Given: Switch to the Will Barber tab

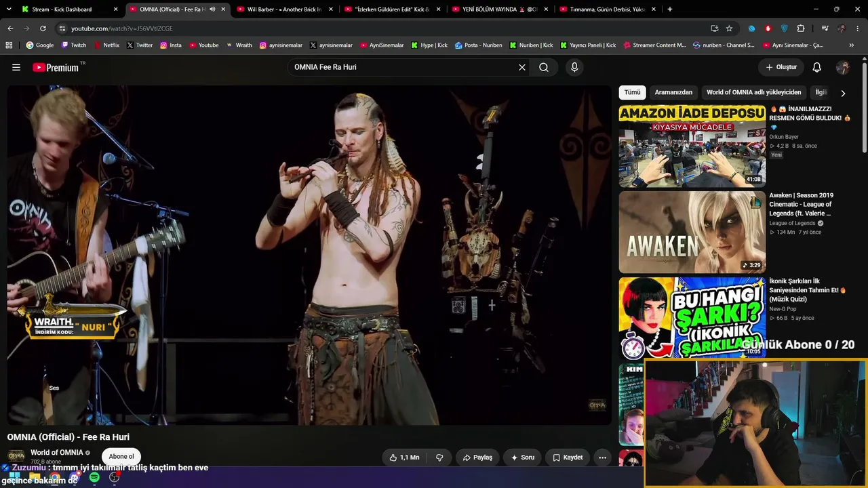Looking at the screenshot, I should (283, 9).
